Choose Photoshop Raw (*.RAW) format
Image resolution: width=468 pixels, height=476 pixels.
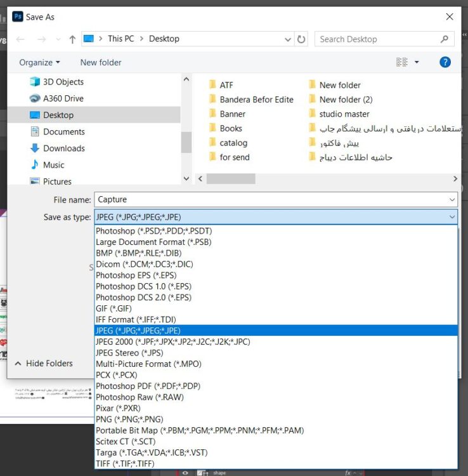tap(276, 397)
